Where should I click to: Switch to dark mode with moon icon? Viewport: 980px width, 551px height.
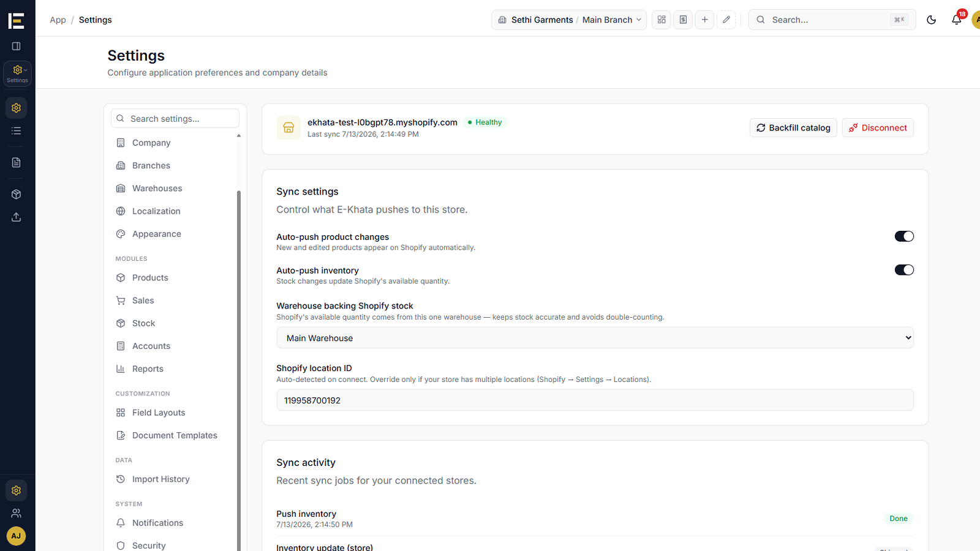pos(932,20)
